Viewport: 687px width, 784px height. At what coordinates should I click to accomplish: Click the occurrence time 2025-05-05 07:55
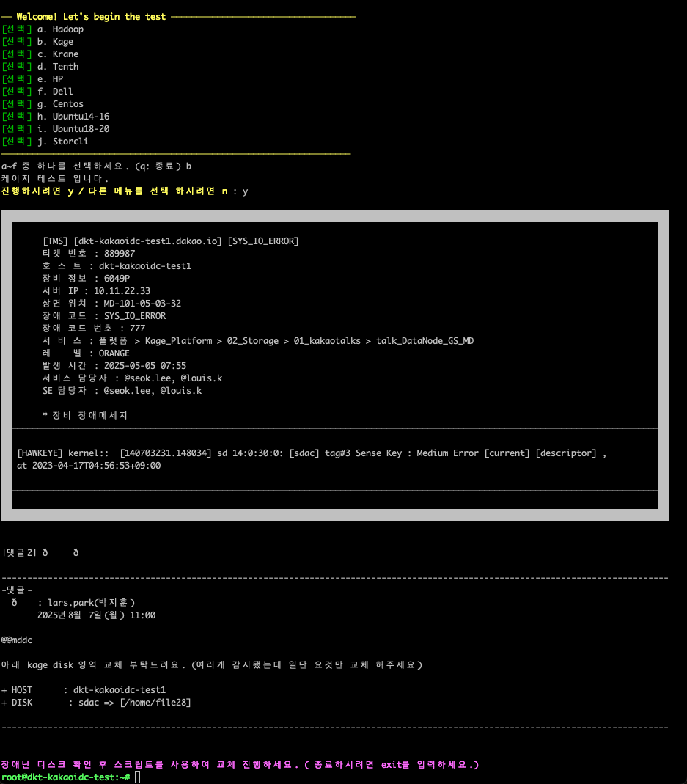click(145, 366)
